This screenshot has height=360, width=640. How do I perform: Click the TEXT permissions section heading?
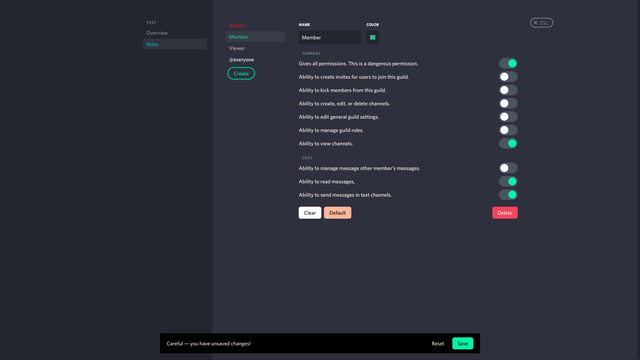[307, 158]
